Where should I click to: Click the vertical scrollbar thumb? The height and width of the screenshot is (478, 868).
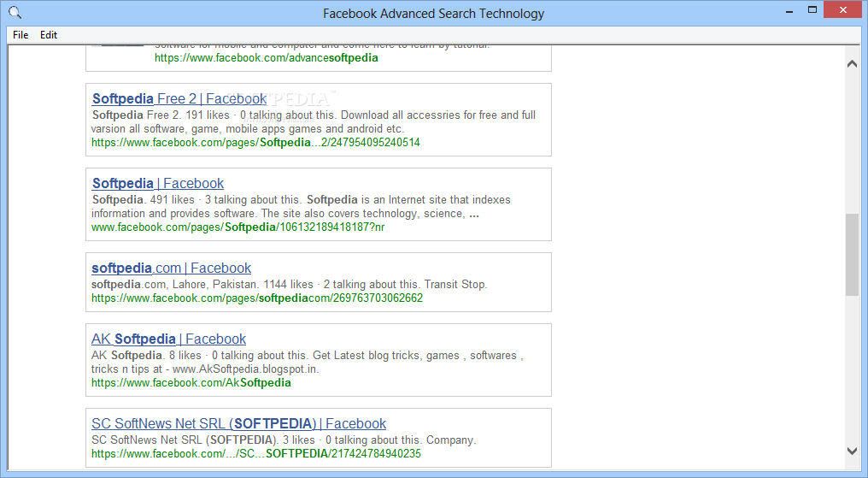[x=852, y=255]
